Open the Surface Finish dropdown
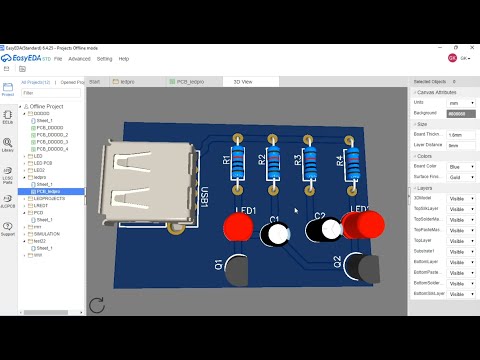The width and height of the screenshot is (480, 360). click(x=461, y=177)
